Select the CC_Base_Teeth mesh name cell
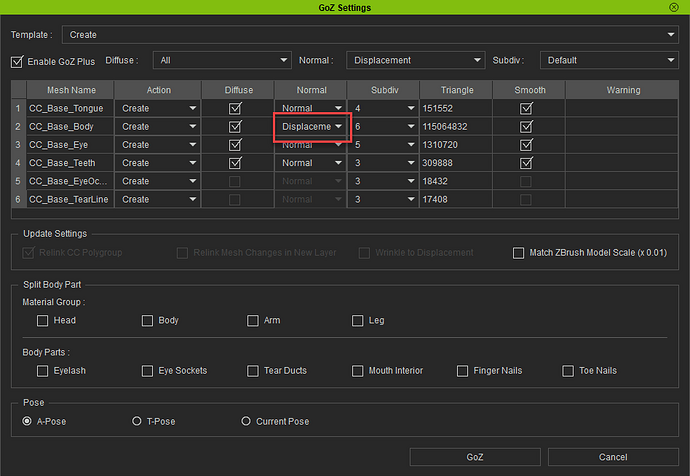The image size is (690, 476). click(70, 163)
